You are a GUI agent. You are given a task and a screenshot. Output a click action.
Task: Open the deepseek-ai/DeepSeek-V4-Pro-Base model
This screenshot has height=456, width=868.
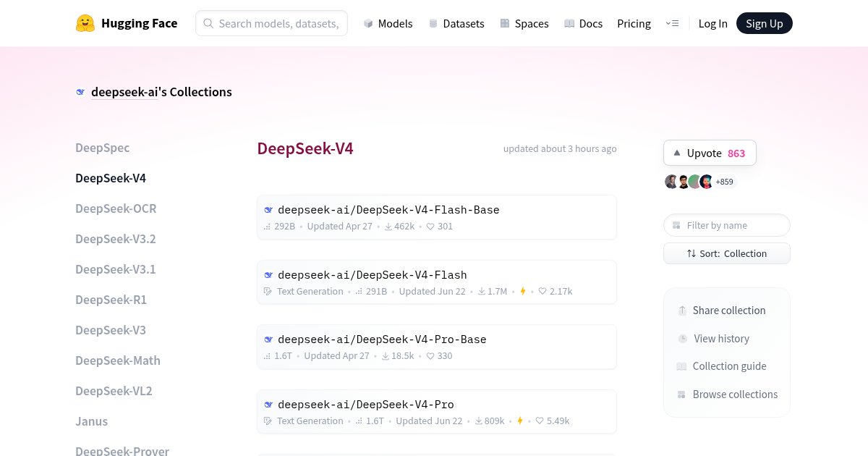click(x=437, y=347)
